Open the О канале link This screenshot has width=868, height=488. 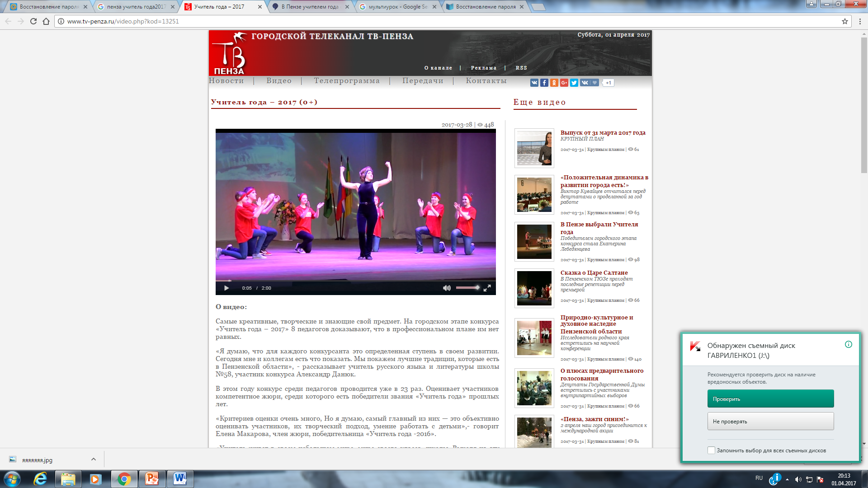point(438,68)
